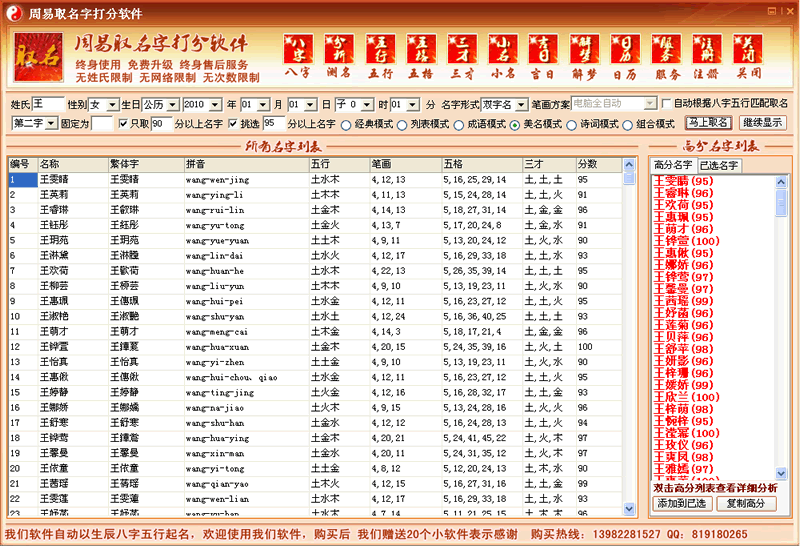Image resolution: width=800 pixels, height=546 pixels.
Task: Open the 日历 calendar icon
Action: 625,56
